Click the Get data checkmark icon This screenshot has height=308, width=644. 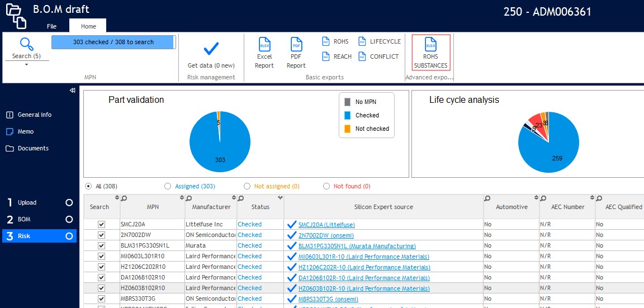[211, 49]
